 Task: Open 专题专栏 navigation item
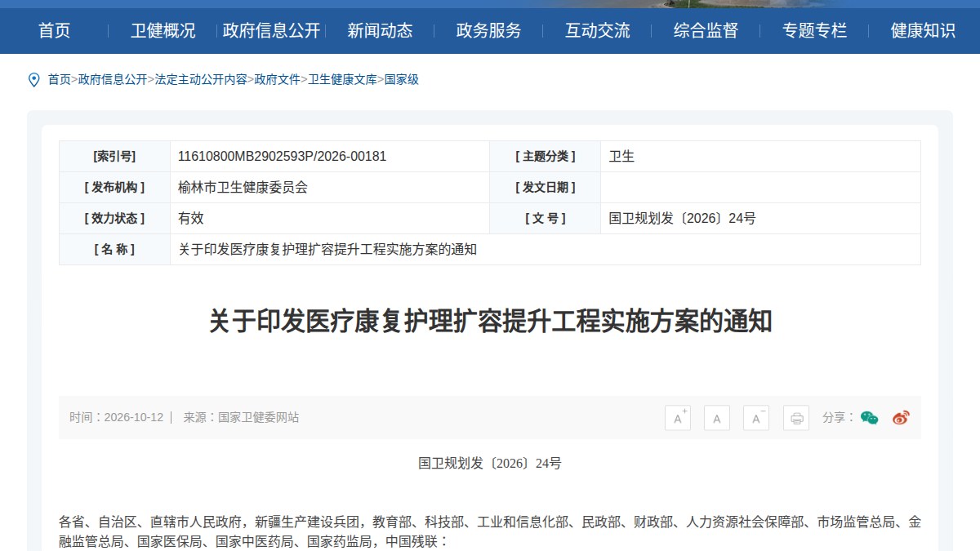[815, 31]
